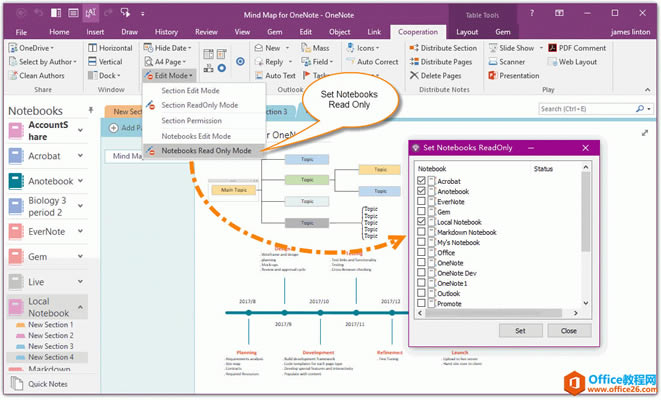Click the Outlook Reply command
This screenshot has width=661, height=400.
pos(274,62)
